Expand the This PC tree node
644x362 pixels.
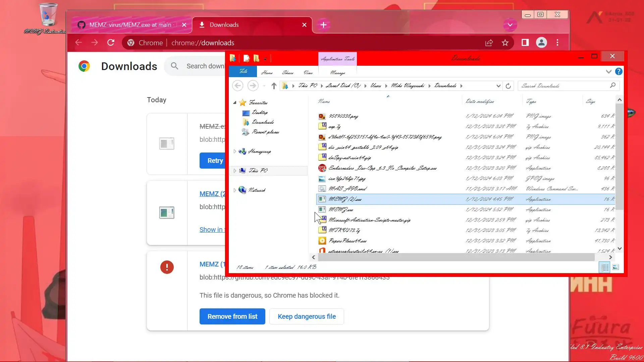click(x=235, y=171)
